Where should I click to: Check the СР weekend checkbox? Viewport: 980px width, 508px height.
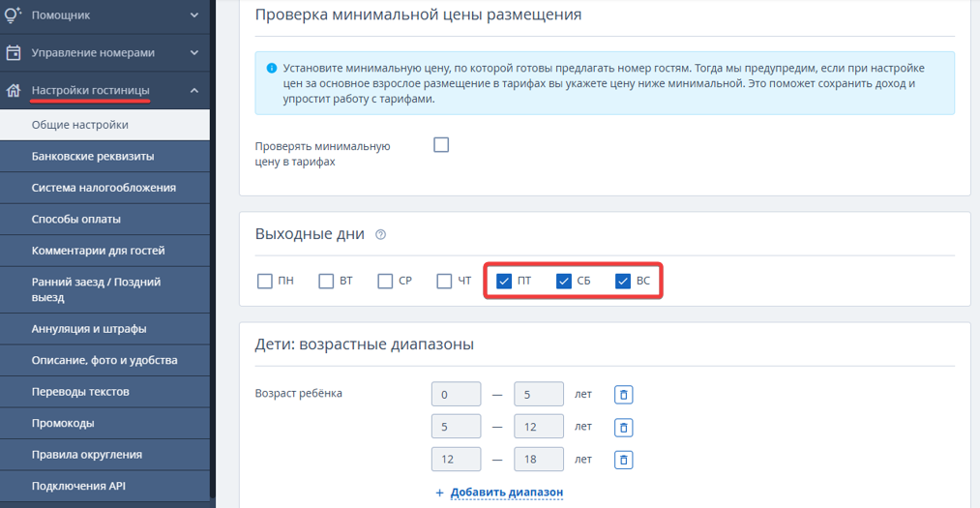tap(385, 282)
